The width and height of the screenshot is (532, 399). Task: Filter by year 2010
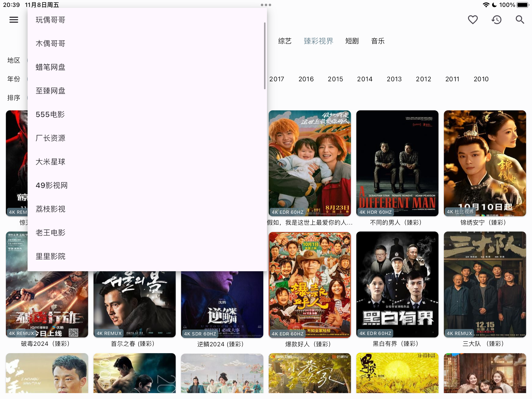pos(481,79)
